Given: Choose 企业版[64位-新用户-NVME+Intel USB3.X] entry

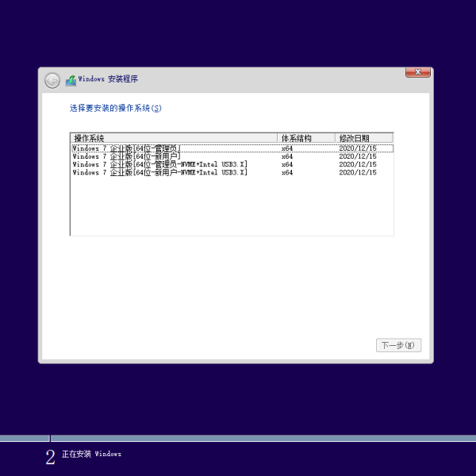Looking at the screenshot, I should tap(232, 172).
